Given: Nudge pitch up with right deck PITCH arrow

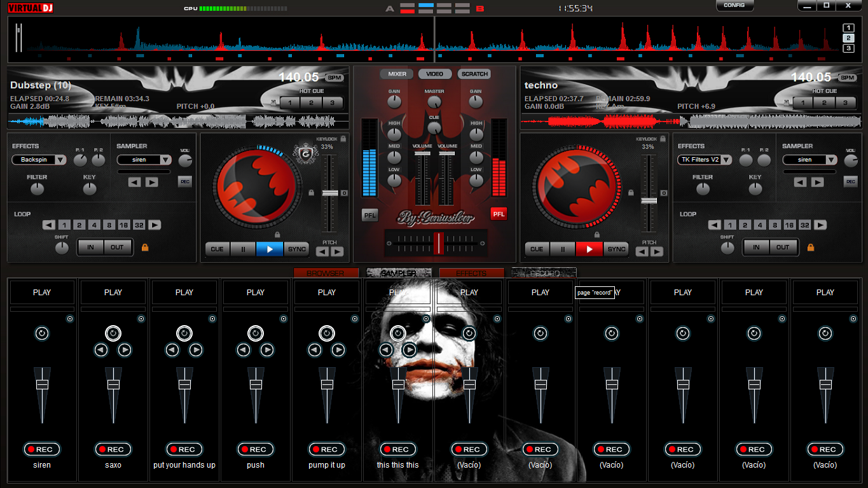Looking at the screenshot, I should (657, 252).
